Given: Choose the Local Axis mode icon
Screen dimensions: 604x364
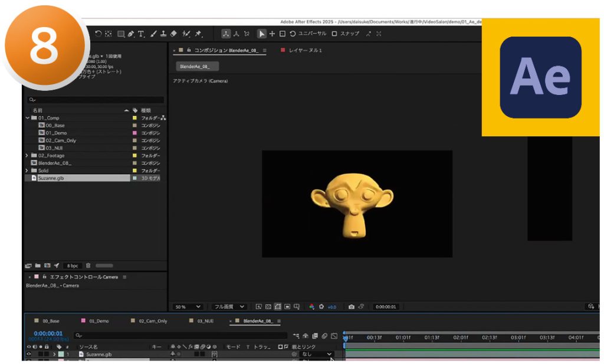Looking at the screenshot, I should pos(226,34).
